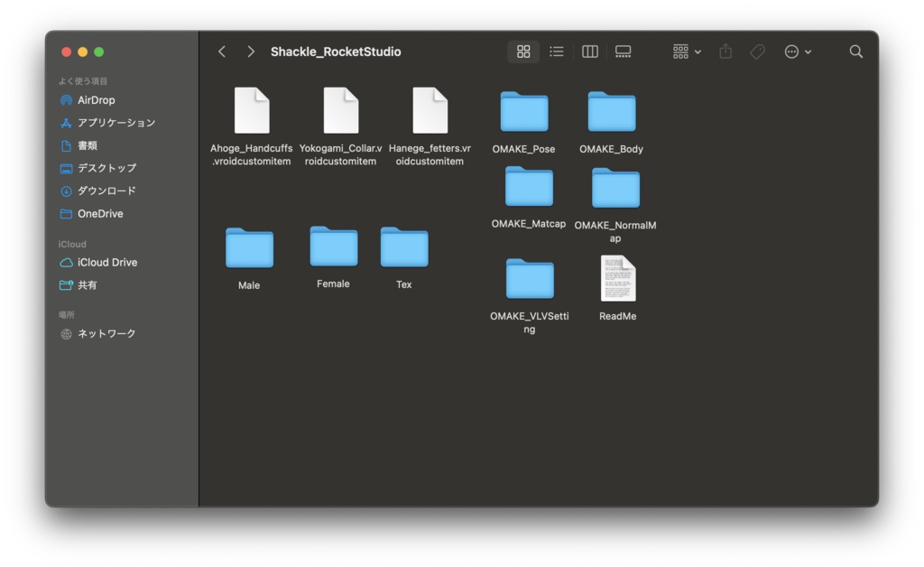Viewport: 924px width, 567px height.
Task: Maximize the window with green button
Action: coord(99,51)
